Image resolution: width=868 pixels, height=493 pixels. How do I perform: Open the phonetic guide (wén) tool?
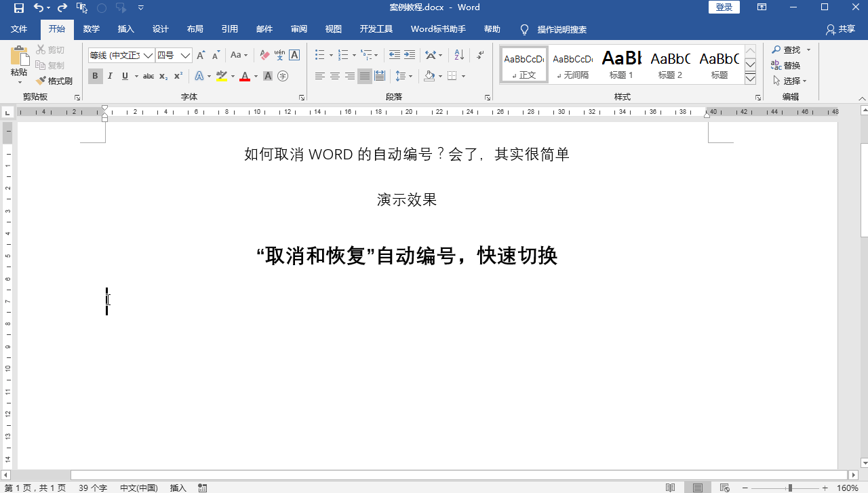pos(279,56)
